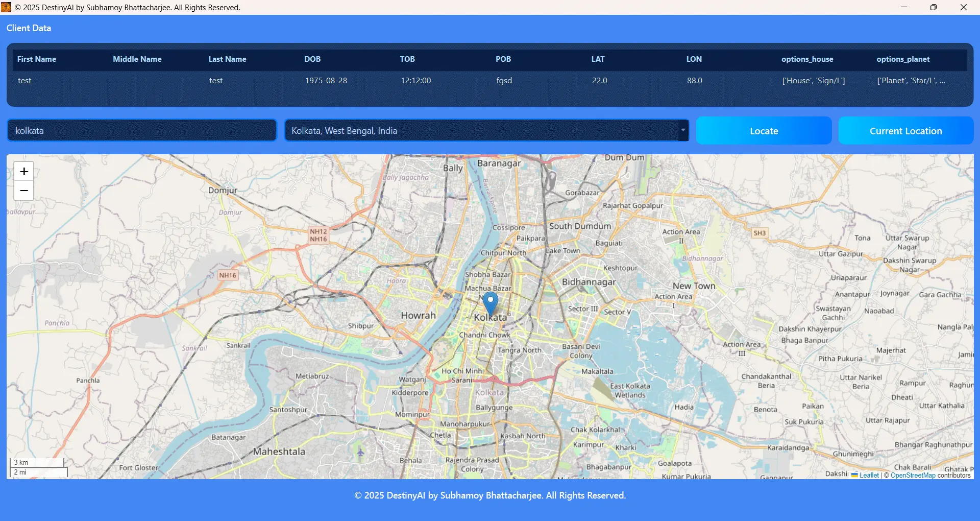Zoom in on the map

click(24, 172)
